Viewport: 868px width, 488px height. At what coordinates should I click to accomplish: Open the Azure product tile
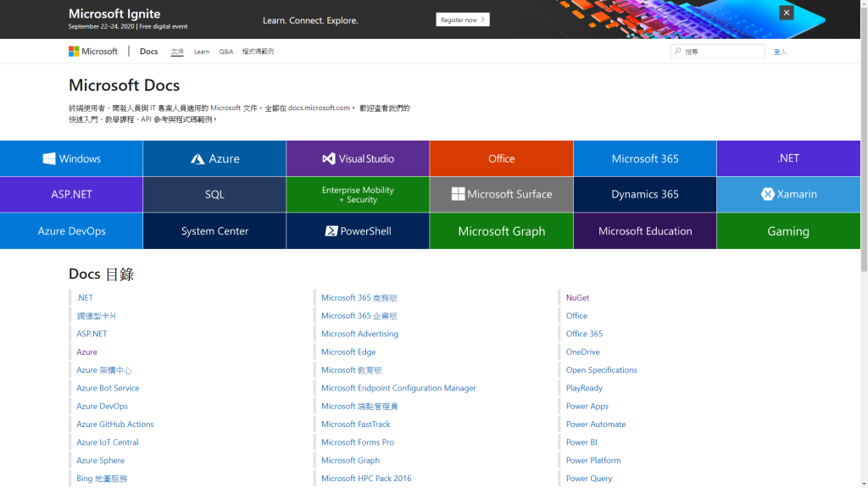point(214,158)
